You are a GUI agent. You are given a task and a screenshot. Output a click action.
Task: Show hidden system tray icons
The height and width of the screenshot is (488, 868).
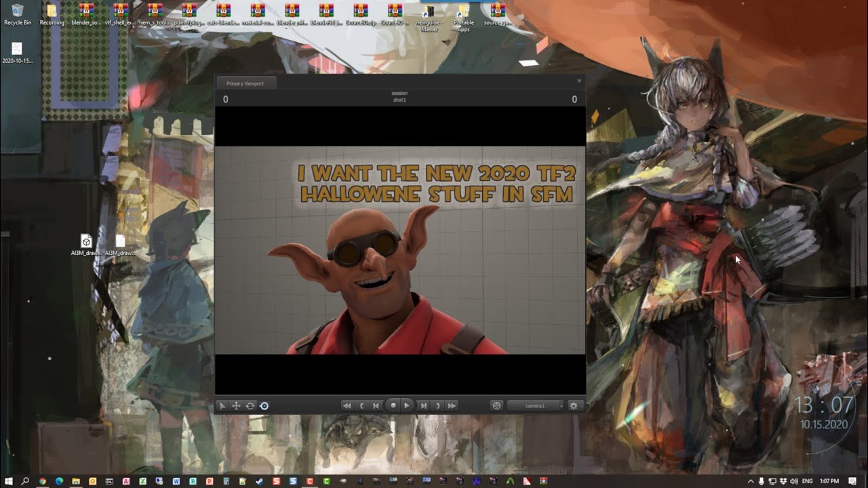751,481
